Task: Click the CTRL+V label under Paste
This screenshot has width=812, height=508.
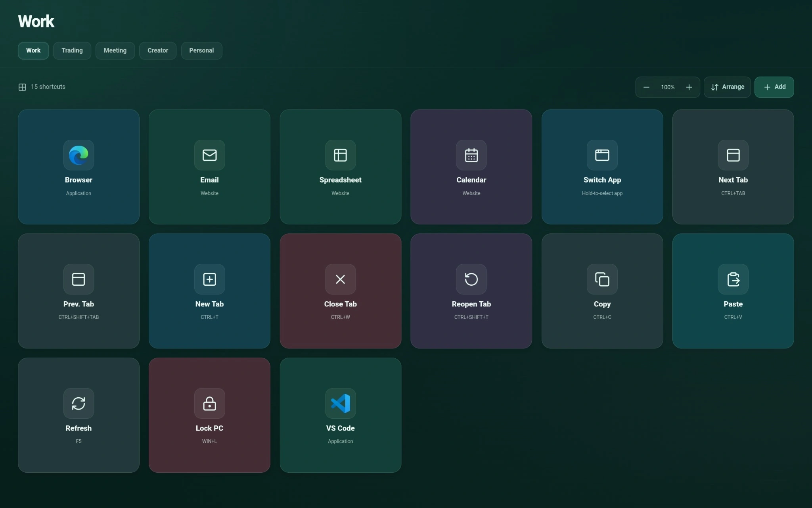Action: (733, 317)
